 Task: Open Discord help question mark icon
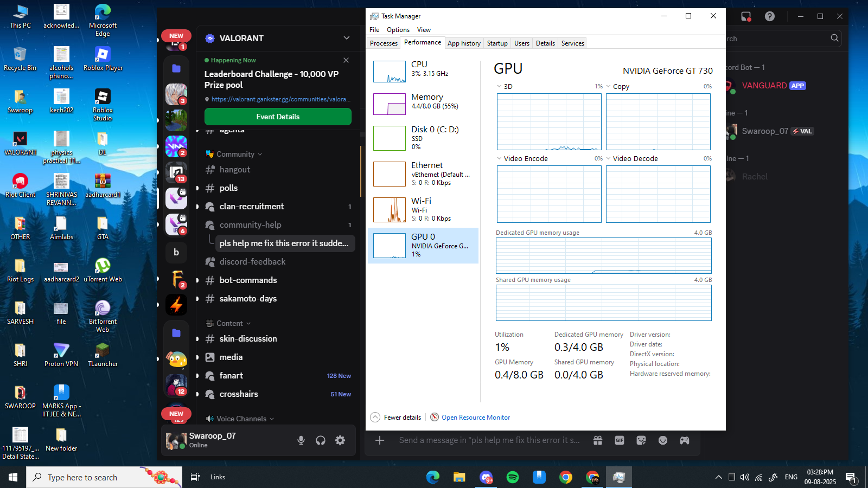(x=769, y=16)
